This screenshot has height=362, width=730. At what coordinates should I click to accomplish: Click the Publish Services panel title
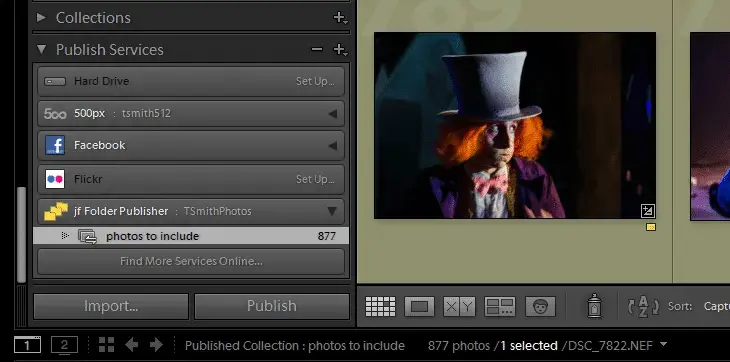coord(110,50)
